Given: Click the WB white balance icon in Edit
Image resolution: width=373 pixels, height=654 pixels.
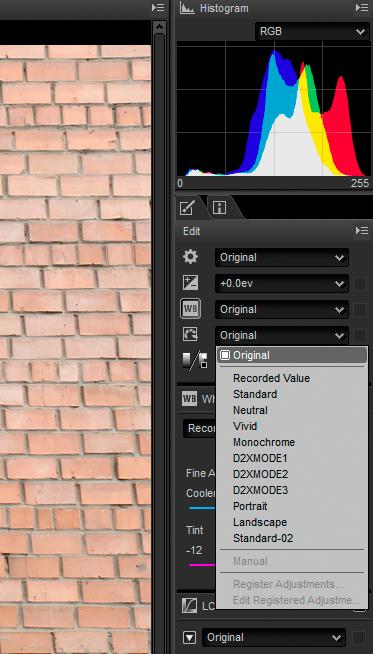Looking at the screenshot, I should click(x=191, y=309).
